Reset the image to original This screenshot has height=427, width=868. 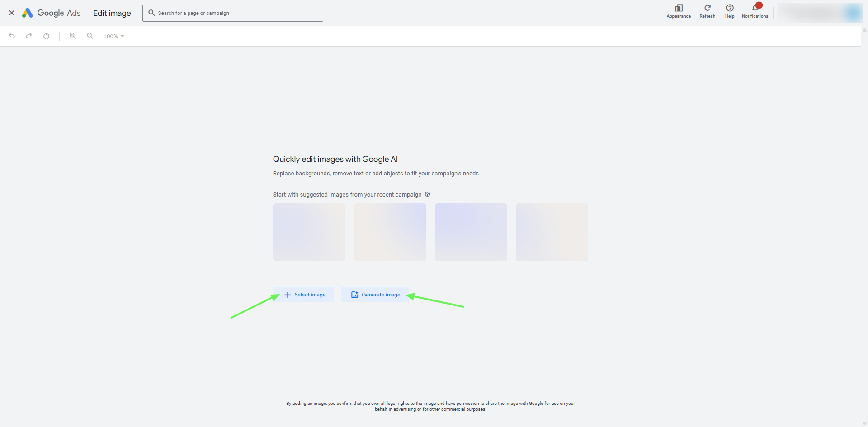(x=47, y=36)
